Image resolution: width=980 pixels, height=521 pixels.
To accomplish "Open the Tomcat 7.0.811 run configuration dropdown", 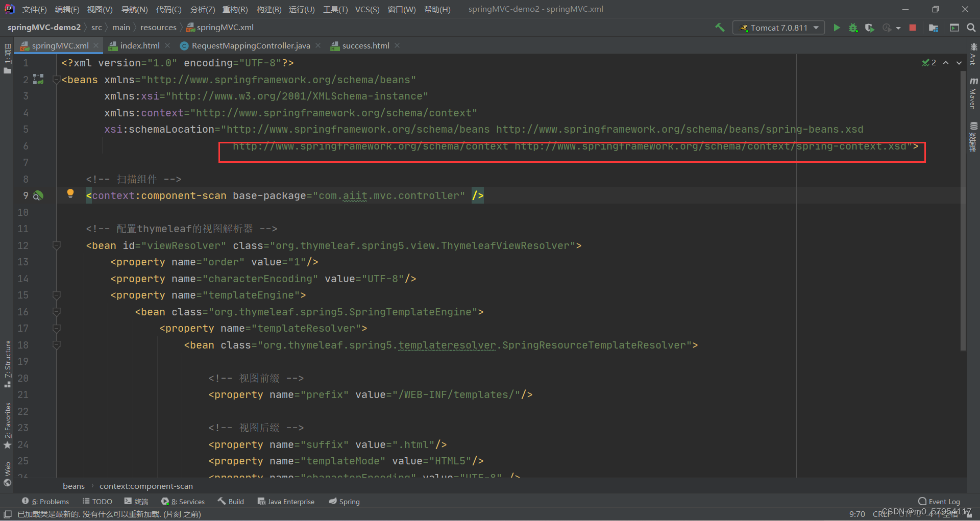I will point(778,28).
